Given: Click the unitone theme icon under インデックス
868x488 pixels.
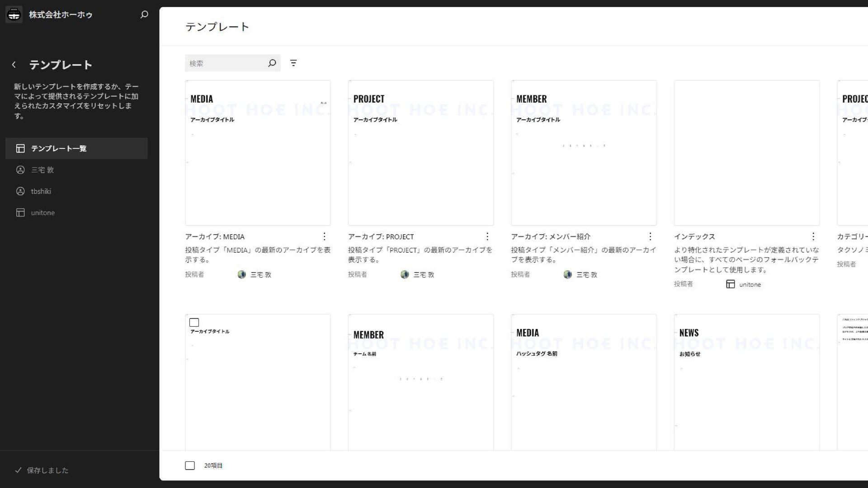Looking at the screenshot, I should (x=730, y=284).
